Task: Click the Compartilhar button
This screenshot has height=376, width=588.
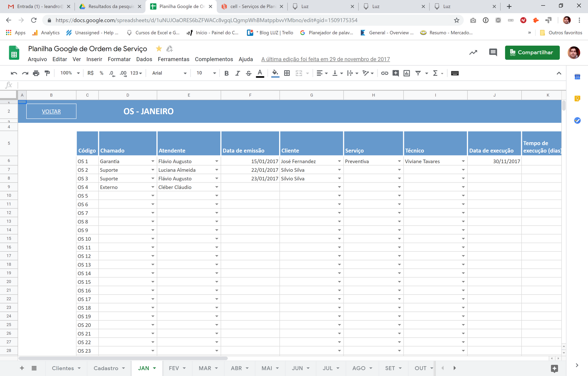Action: point(532,52)
